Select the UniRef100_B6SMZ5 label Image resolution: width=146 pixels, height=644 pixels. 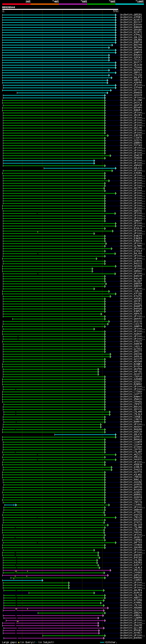[x=131, y=70]
